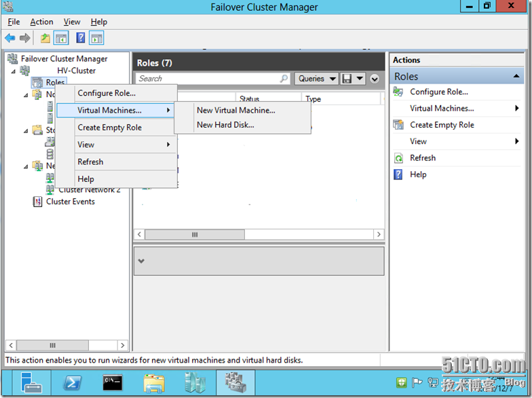This screenshot has height=398, width=532.
Task: Click Help in Actions pane
Action: pyautogui.click(x=418, y=175)
